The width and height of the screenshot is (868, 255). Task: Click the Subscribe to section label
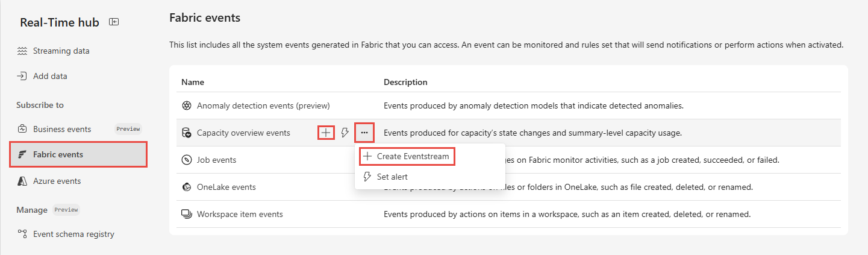[40, 105]
